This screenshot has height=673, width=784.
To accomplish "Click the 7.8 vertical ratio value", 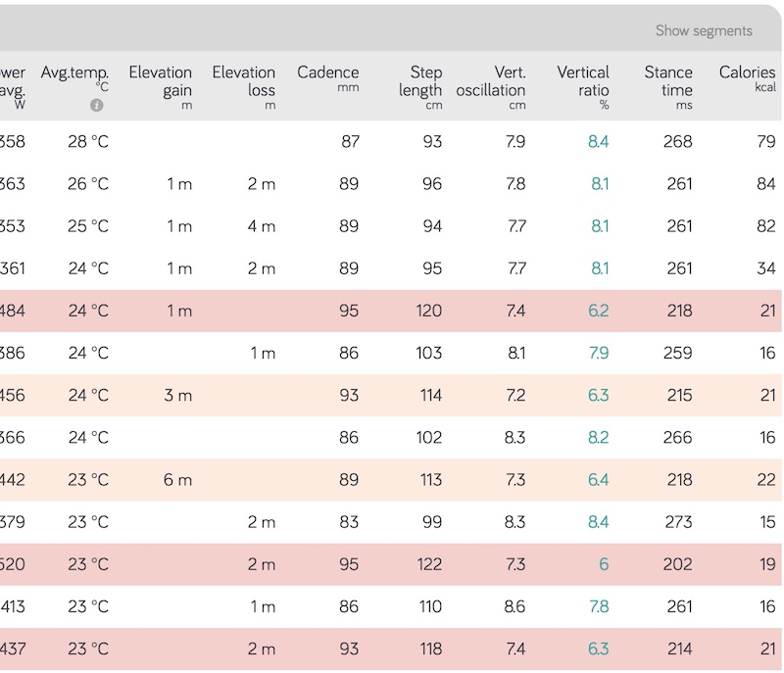I will point(598,606).
